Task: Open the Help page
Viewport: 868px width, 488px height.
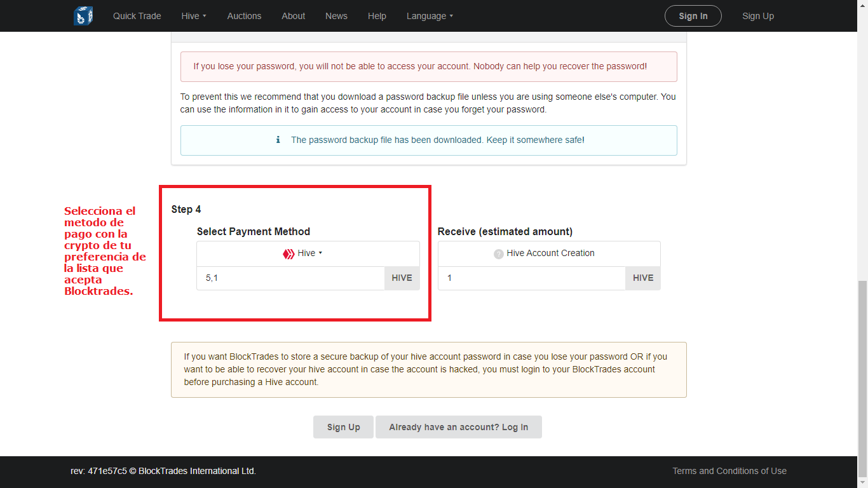Action: coord(377,16)
